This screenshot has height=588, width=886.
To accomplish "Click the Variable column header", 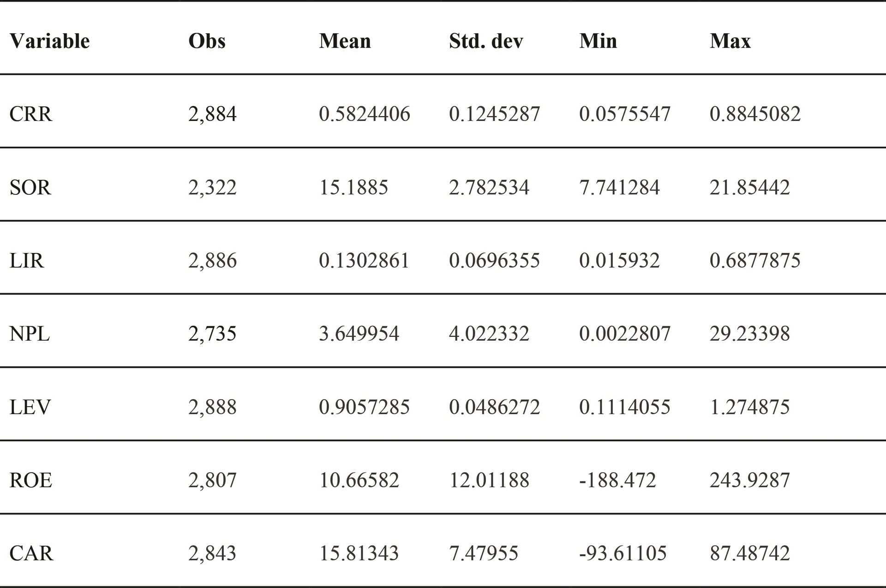I will pos(49,41).
